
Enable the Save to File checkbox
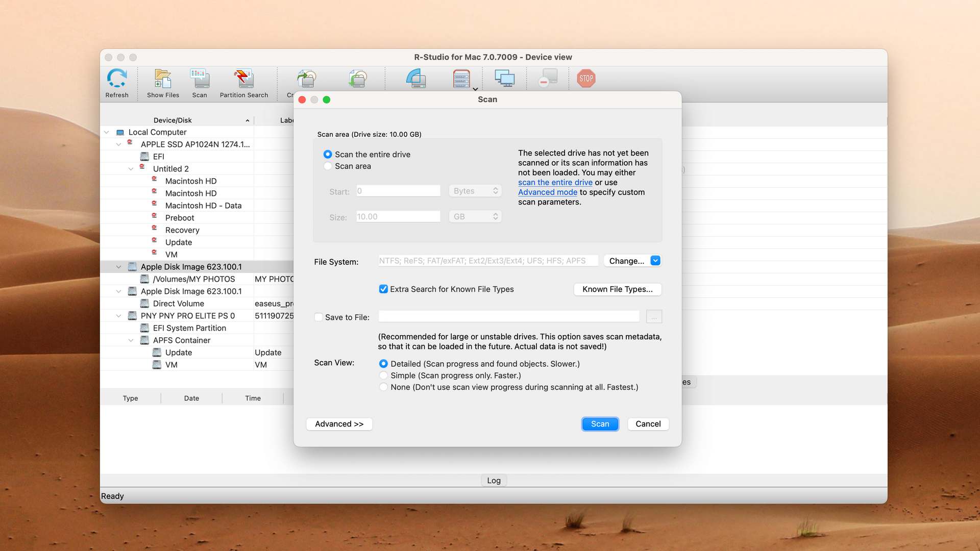(x=318, y=317)
